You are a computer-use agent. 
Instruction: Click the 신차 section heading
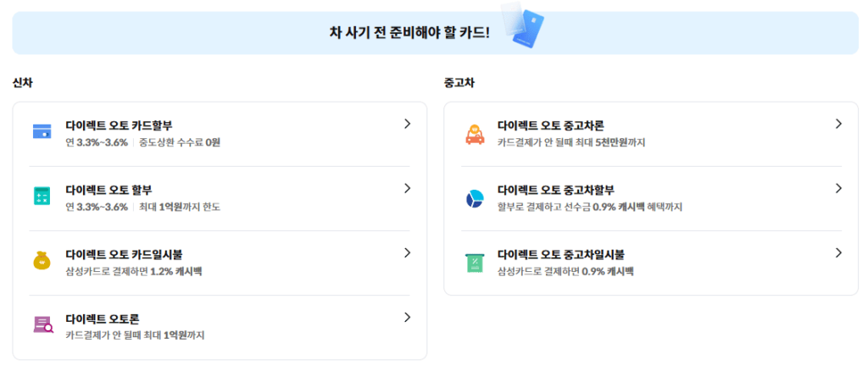pos(23,83)
